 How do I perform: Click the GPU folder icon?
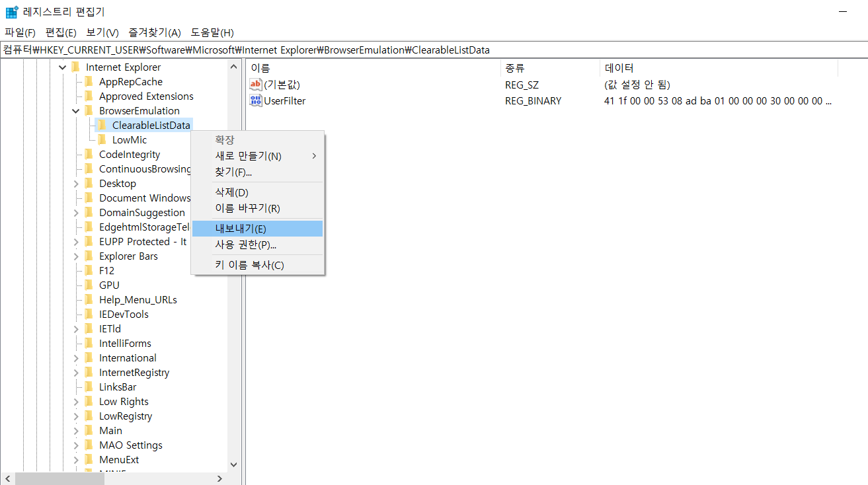click(x=89, y=285)
